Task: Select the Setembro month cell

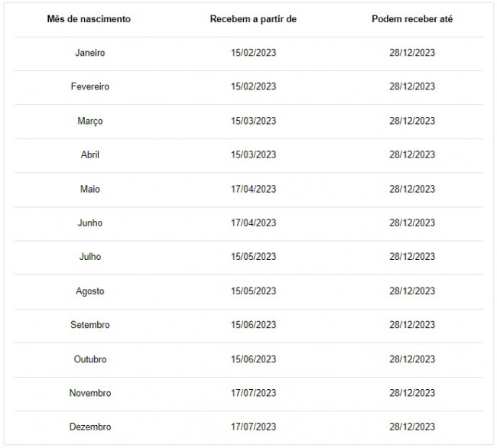Action: click(90, 325)
